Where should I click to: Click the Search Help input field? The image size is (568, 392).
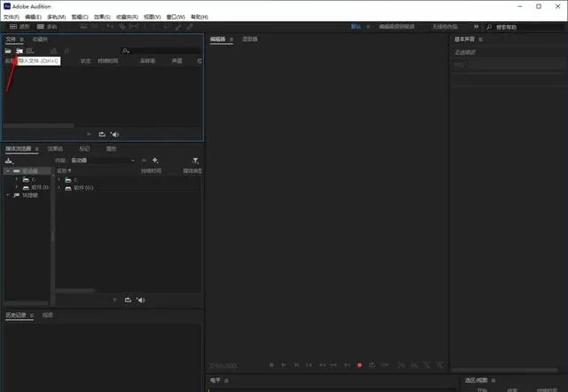pyautogui.click(x=524, y=27)
